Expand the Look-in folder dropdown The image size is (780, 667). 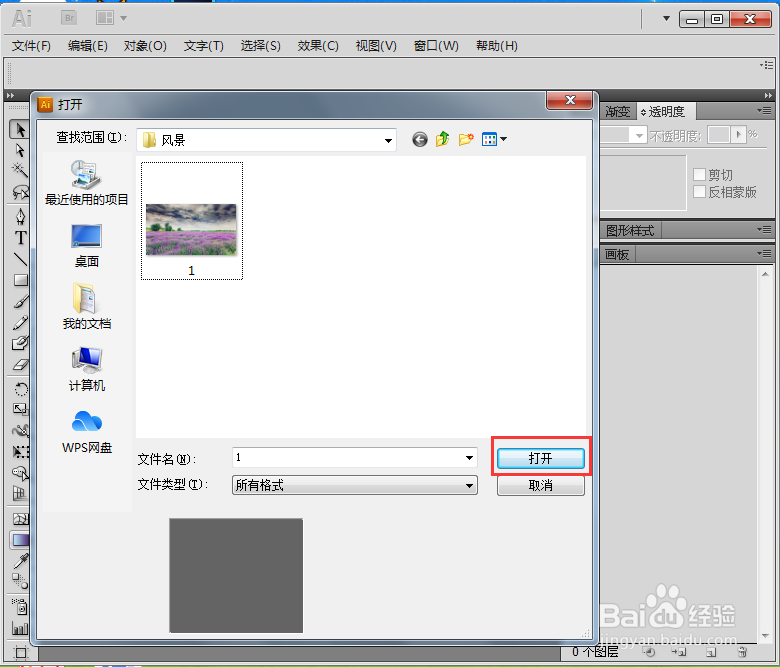click(x=388, y=141)
